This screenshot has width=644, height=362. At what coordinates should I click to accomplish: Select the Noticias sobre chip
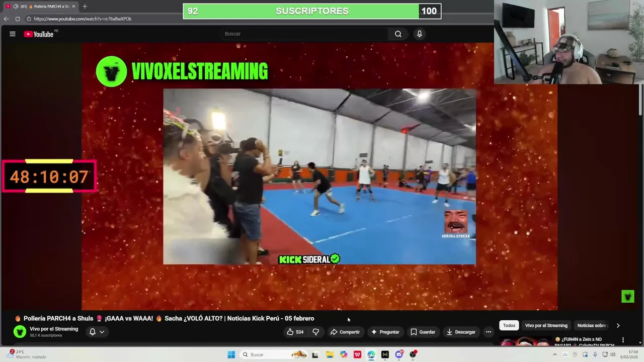[x=593, y=325]
